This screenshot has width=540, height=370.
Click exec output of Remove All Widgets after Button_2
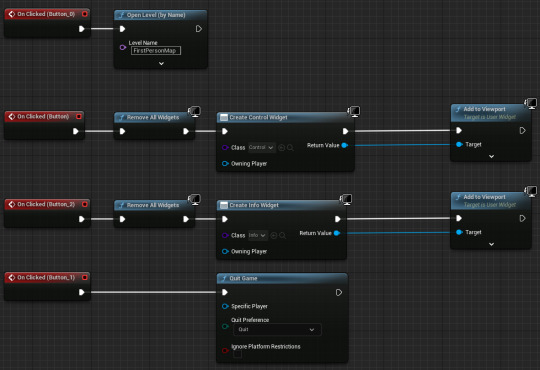(x=186, y=219)
